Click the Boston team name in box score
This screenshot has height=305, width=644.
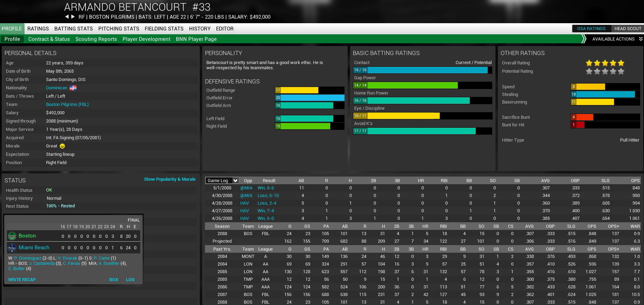pyautogui.click(x=27, y=236)
